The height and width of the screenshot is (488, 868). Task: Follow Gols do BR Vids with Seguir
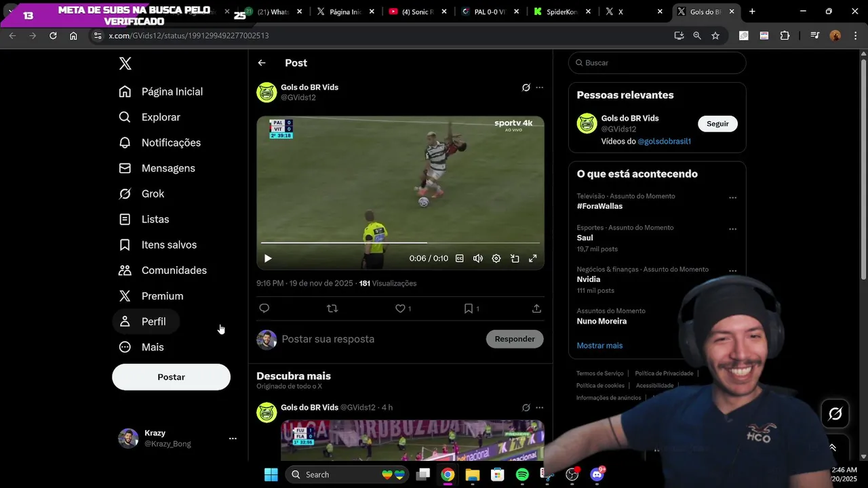[x=717, y=124]
